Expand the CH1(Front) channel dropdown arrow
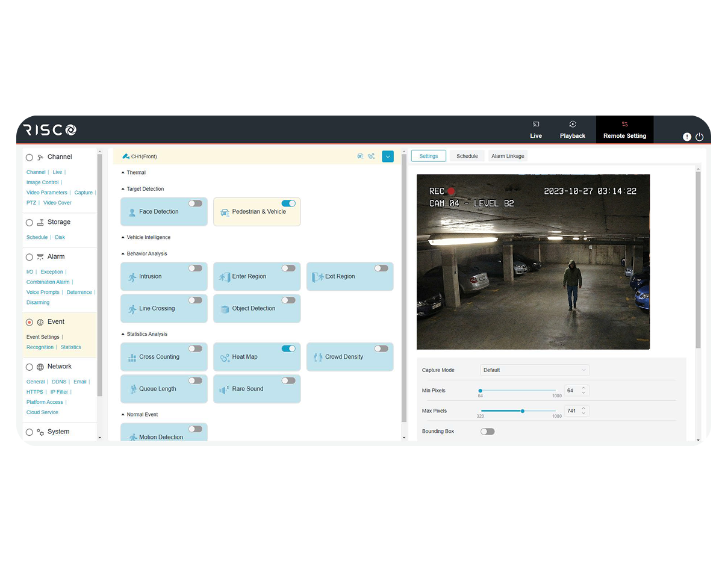Screen dimensions: 728x561 point(388,157)
